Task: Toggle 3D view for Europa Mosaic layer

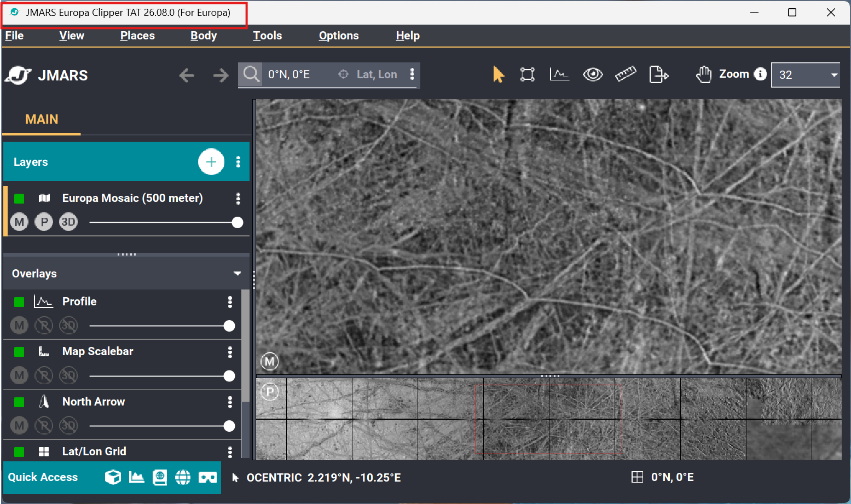Action: tap(68, 222)
